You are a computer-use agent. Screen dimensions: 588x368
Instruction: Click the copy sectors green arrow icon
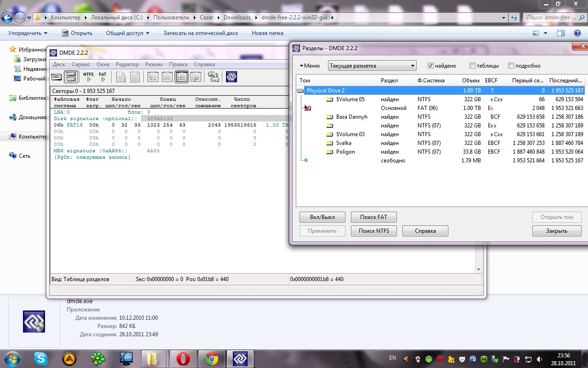[x=214, y=77]
